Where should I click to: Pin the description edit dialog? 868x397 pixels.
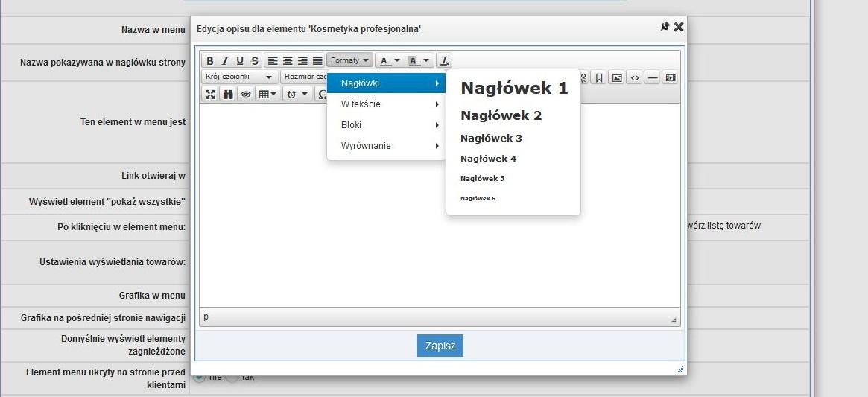coord(665,27)
